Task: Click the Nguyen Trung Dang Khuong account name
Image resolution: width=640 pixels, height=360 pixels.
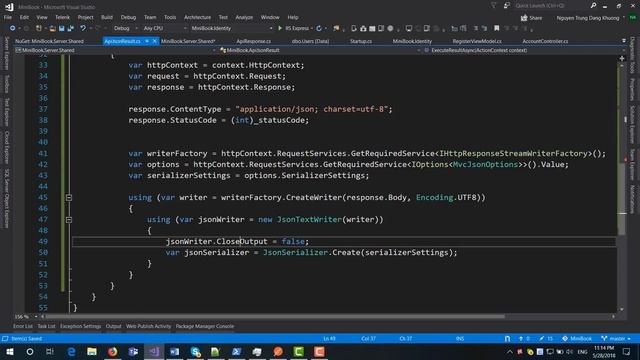Action: click(588, 18)
